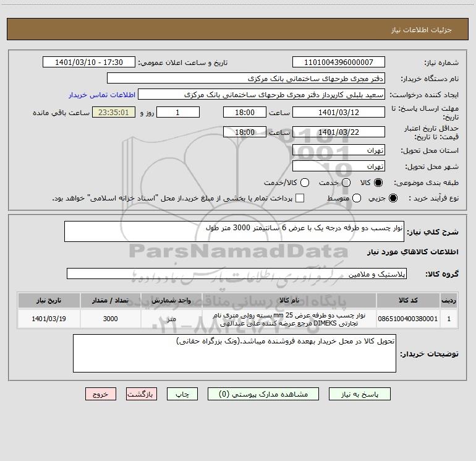Click the 18:00 time field beside 1401/03/12
Viewport: 476px width, 461px height.
coord(245,112)
